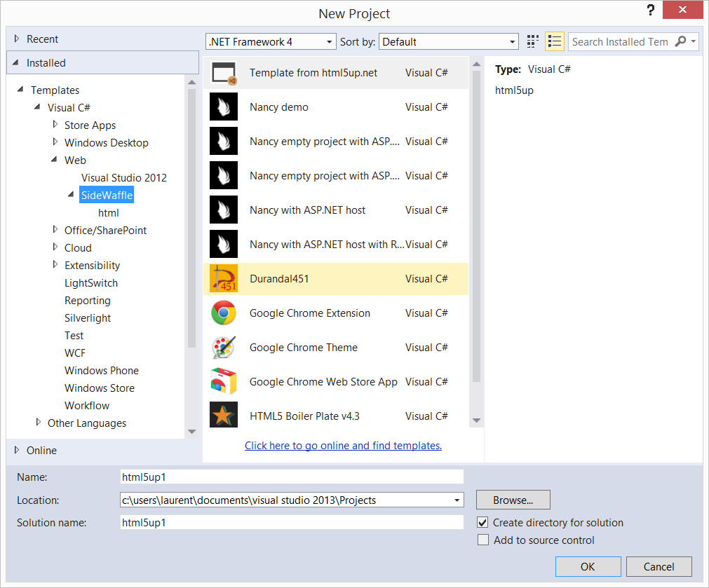Select Nancy demo template text
Screen dimensions: 709x588
click(x=279, y=107)
